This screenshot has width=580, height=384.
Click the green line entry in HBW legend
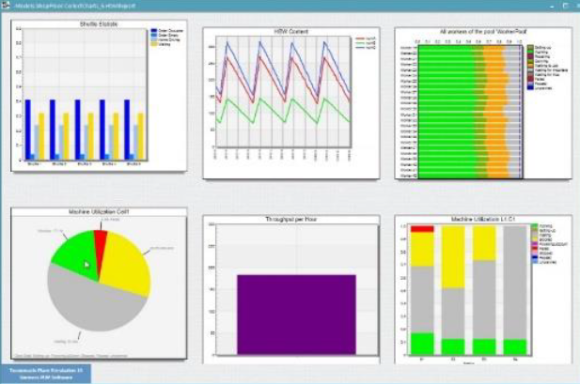pyautogui.click(x=365, y=43)
